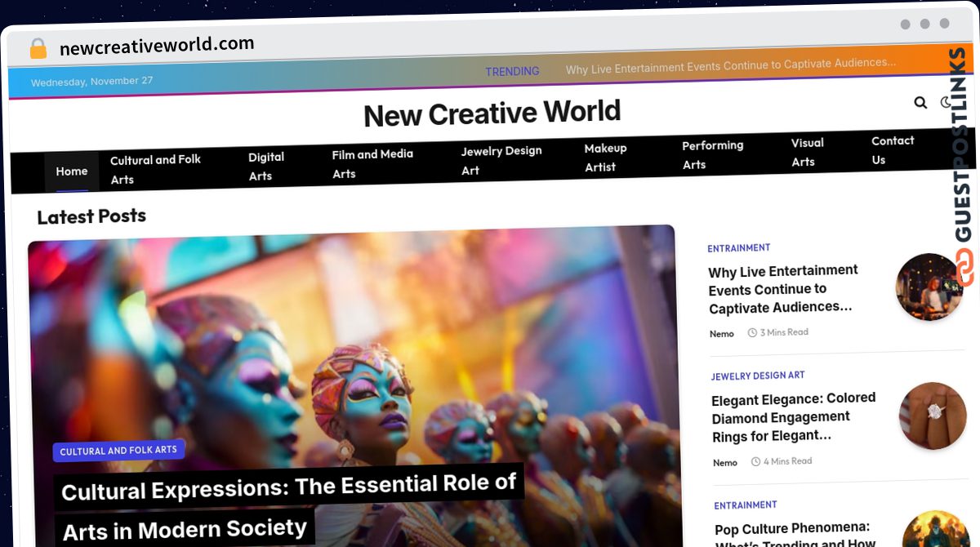The height and width of the screenshot is (547, 980).
Task: Navigate to Makeup Artist section
Action: coord(605,158)
